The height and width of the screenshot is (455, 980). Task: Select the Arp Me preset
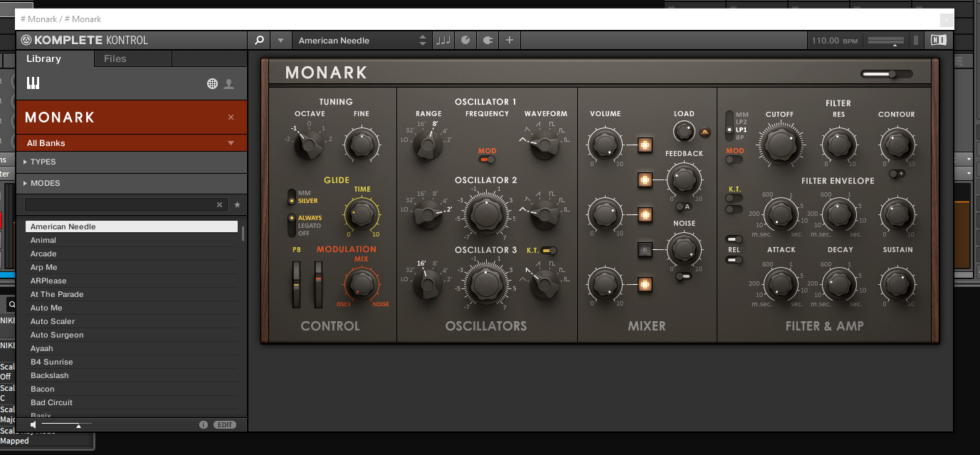[132, 267]
